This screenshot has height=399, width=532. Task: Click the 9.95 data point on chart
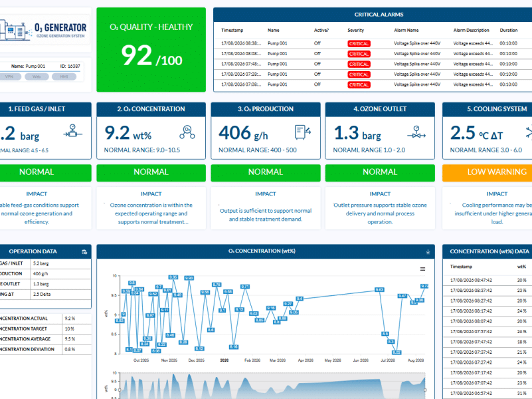tap(173, 277)
